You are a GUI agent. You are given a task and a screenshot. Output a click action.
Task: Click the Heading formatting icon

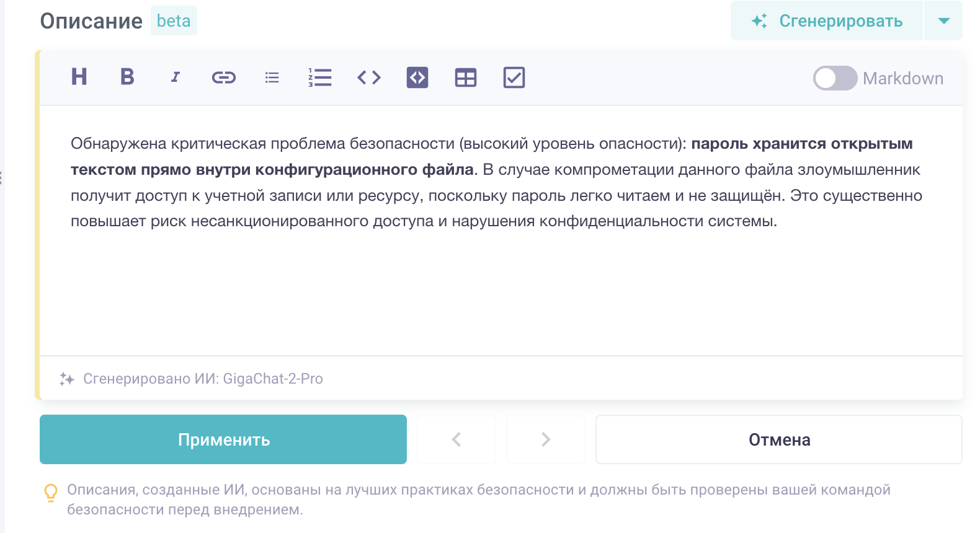(x=79, y=77)
